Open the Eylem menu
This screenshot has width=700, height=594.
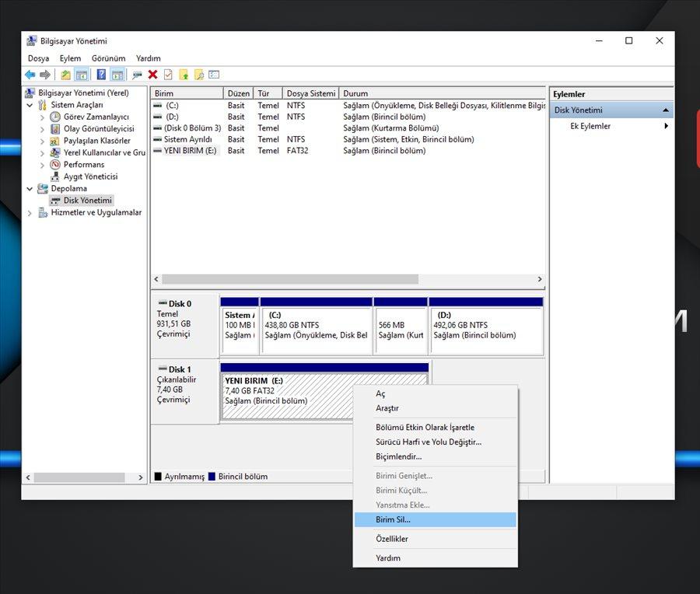70,58
